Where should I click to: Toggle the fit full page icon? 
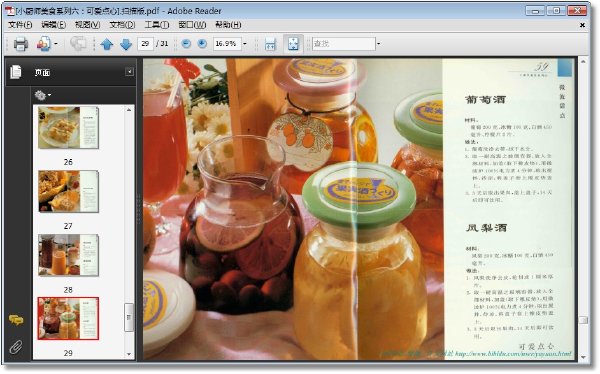pyautogui.click(x=293, y=44)
